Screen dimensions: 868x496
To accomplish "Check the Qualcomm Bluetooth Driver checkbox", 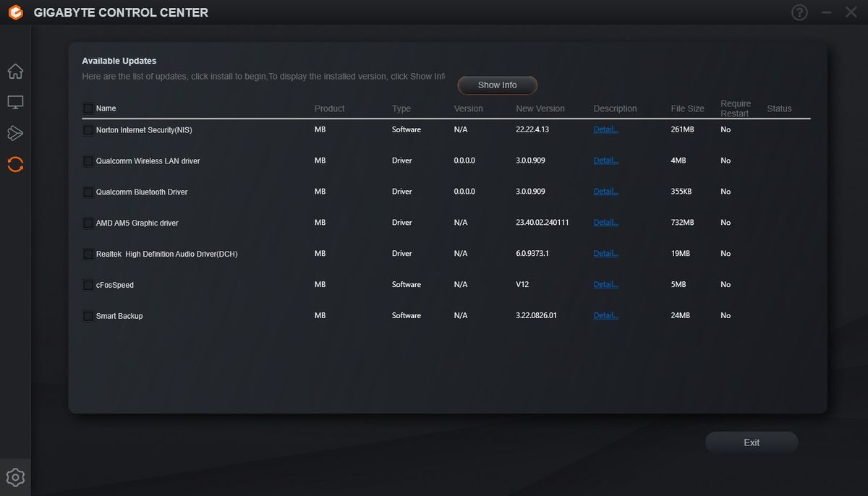I will pos(88,192).
